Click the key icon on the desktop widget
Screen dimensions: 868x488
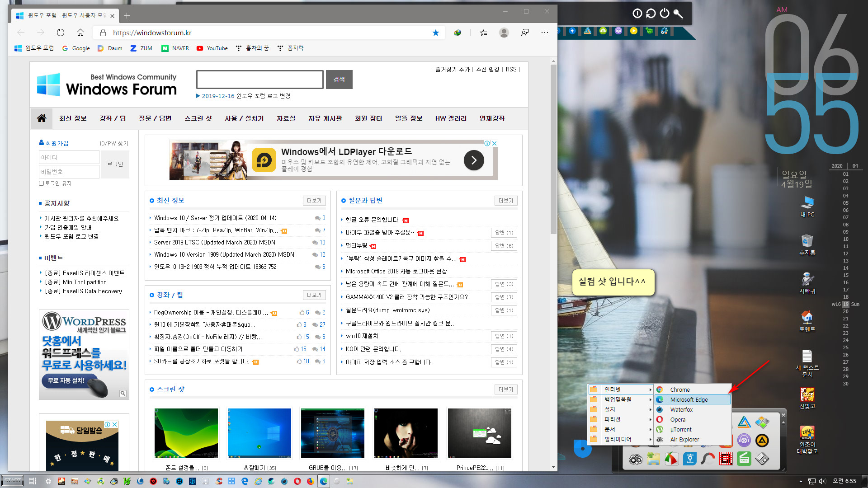point(678,13)
